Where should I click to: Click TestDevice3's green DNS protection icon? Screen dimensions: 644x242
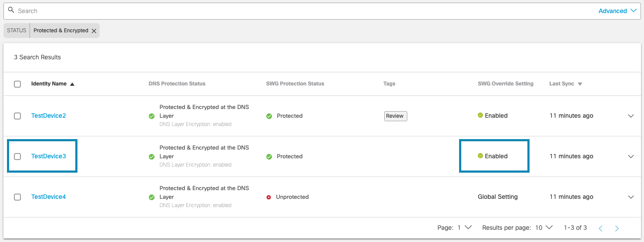coord(151,157)
